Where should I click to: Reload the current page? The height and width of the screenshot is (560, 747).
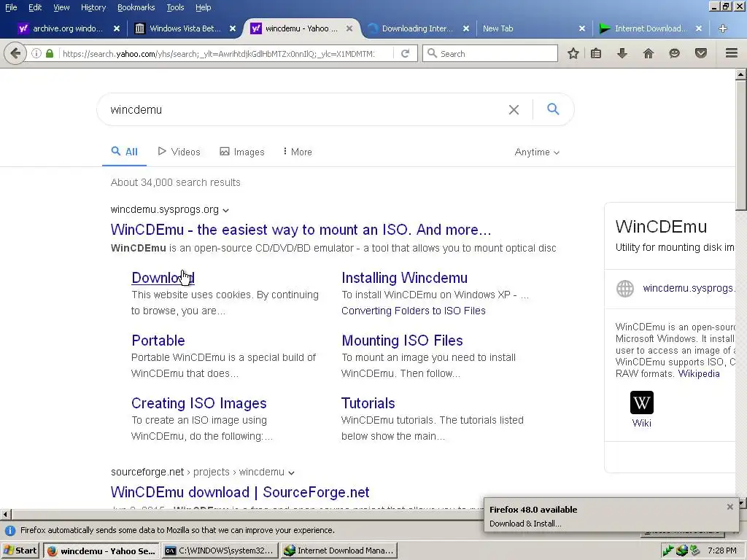pyautogui.click(x=406, y=53)
